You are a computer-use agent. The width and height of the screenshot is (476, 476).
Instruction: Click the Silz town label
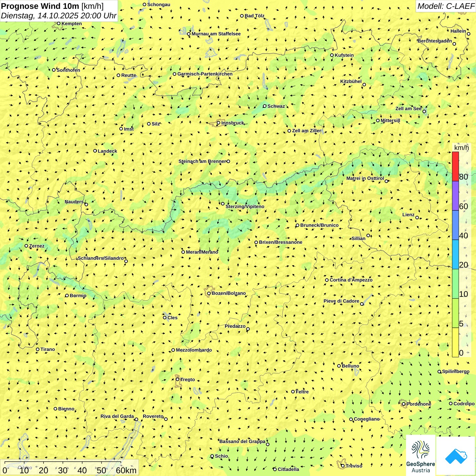point(156,124)
